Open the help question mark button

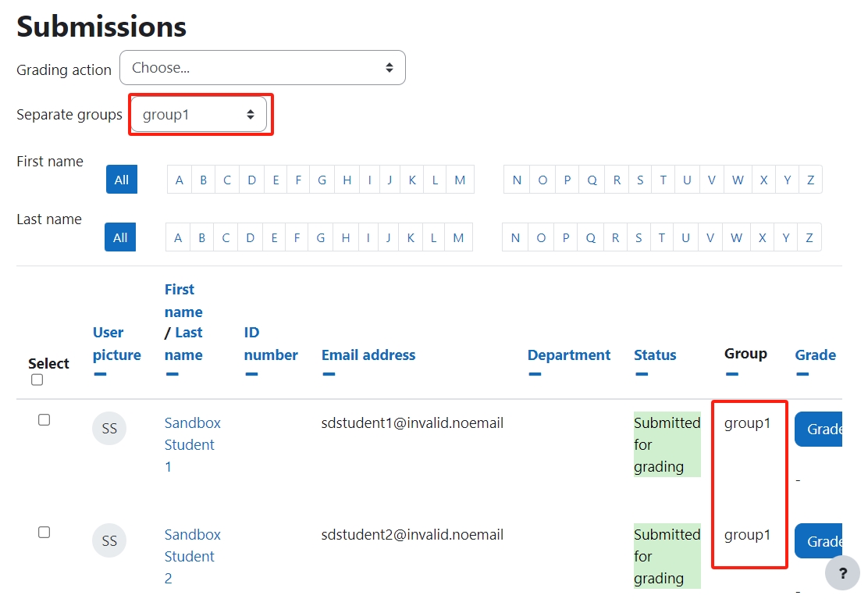(x=842, y=573)
